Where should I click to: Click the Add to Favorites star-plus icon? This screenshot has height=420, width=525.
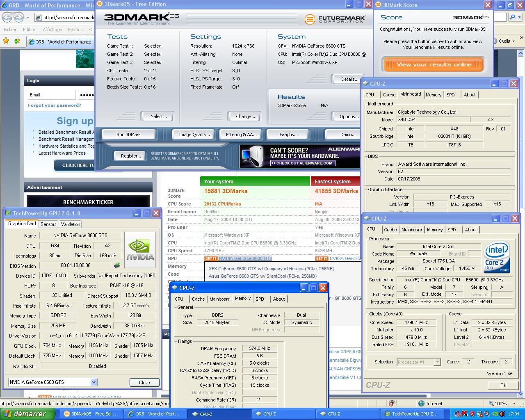[x=17, y=41]
